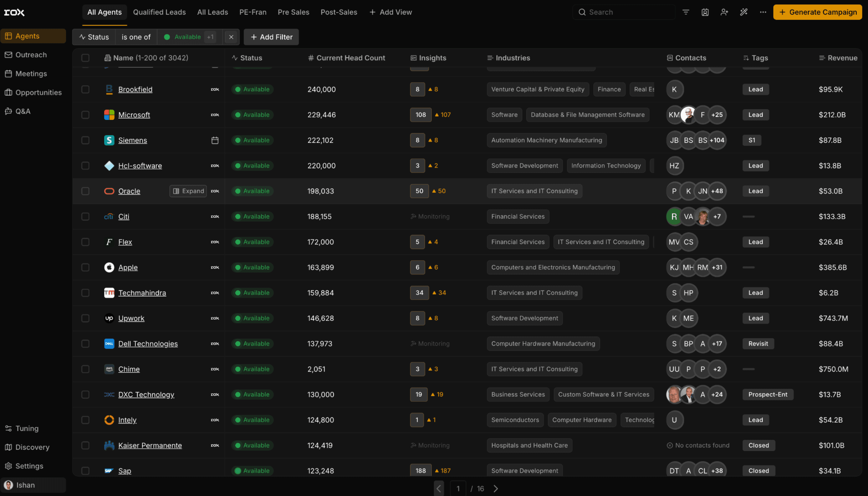
Task: Open the three-dot more options menu
Action: click(763, 12)
